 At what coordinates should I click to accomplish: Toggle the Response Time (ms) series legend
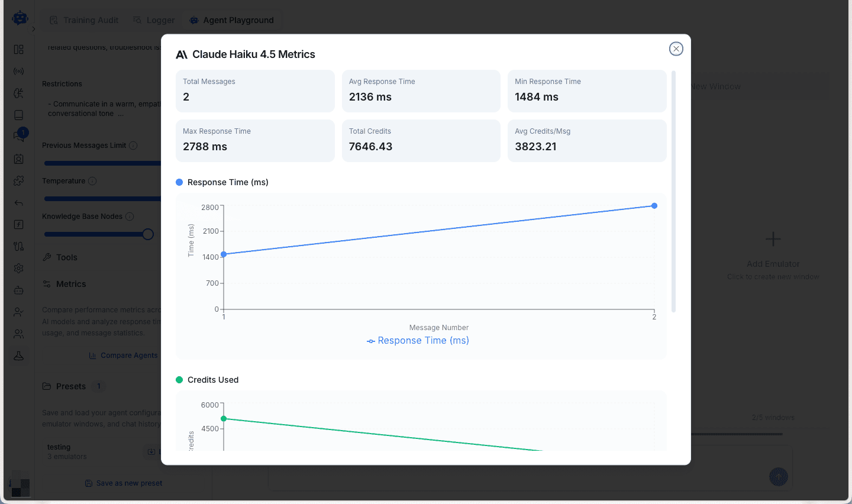[418, 340]
